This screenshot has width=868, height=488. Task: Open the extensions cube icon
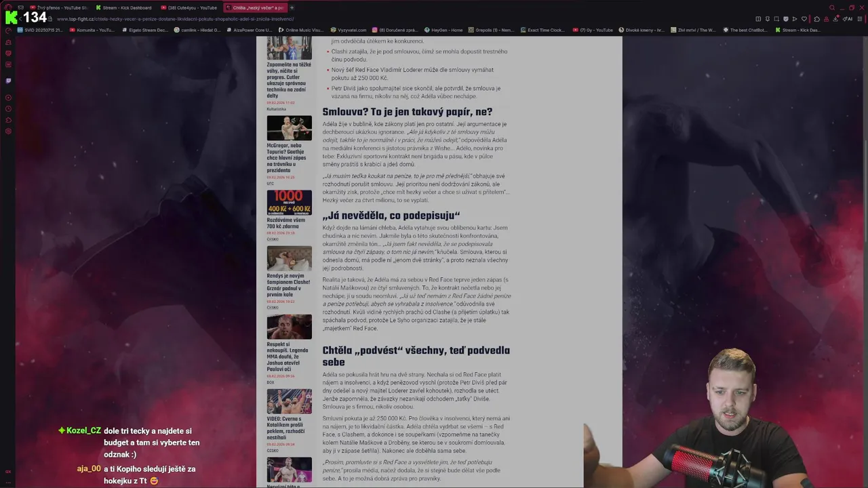point(816,19)
